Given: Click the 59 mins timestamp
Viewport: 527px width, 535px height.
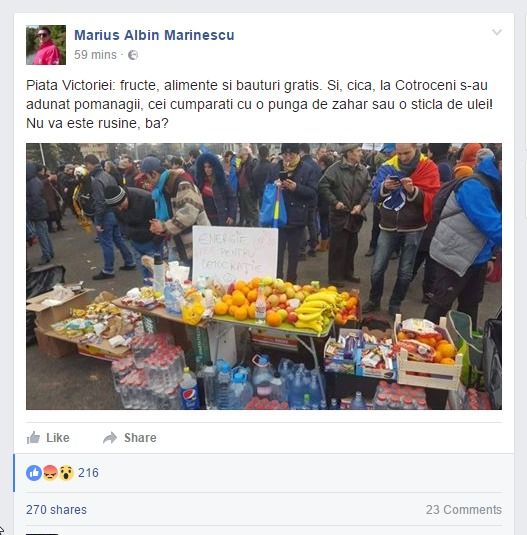Looking at the screenshot, I should point(95,55).
